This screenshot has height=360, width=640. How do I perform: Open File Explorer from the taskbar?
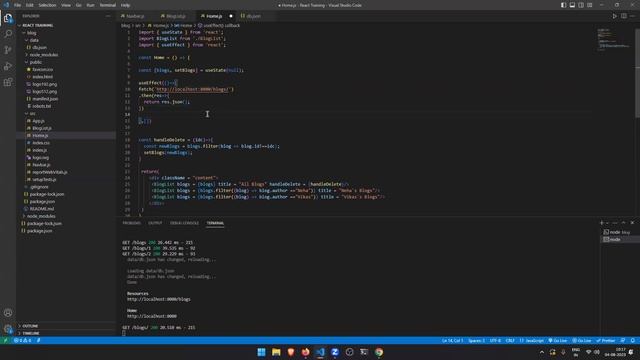tap(276, 352)
